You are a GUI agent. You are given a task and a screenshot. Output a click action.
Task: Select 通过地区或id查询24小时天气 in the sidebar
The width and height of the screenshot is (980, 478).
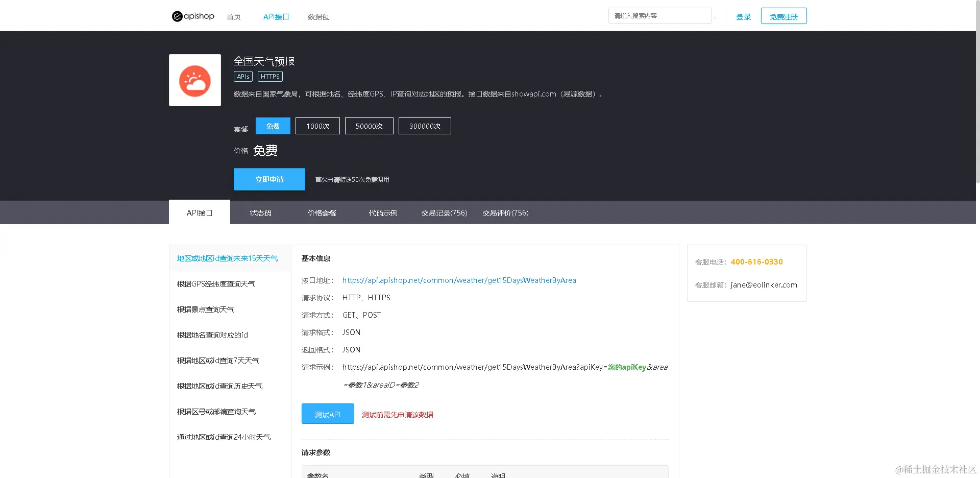click(230, 437)
